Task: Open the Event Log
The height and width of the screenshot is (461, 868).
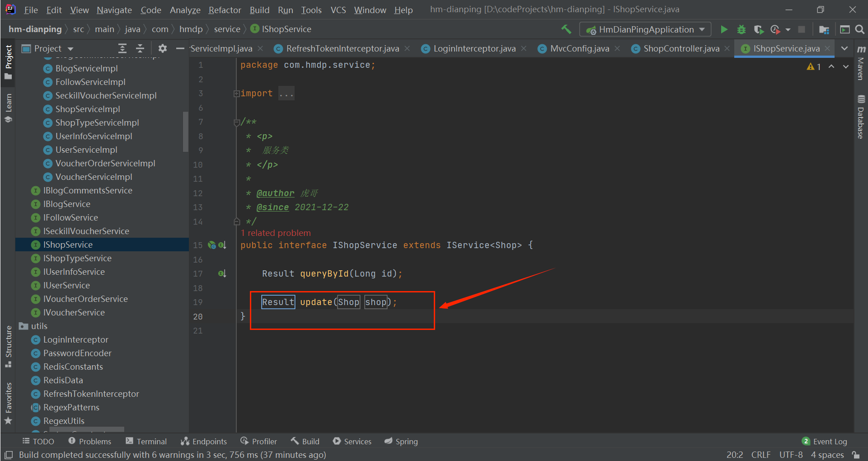Action: pyautogui.click(x=825, y=442)
